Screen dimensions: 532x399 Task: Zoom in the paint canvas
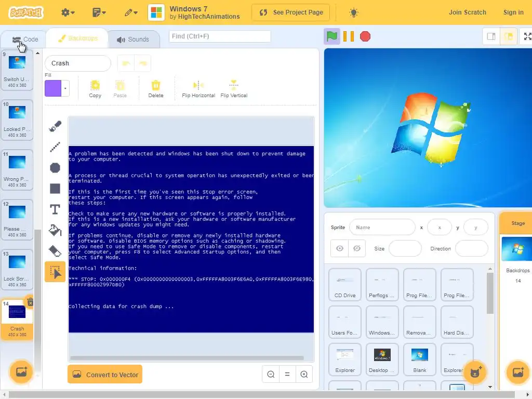[x=304, y=374]
